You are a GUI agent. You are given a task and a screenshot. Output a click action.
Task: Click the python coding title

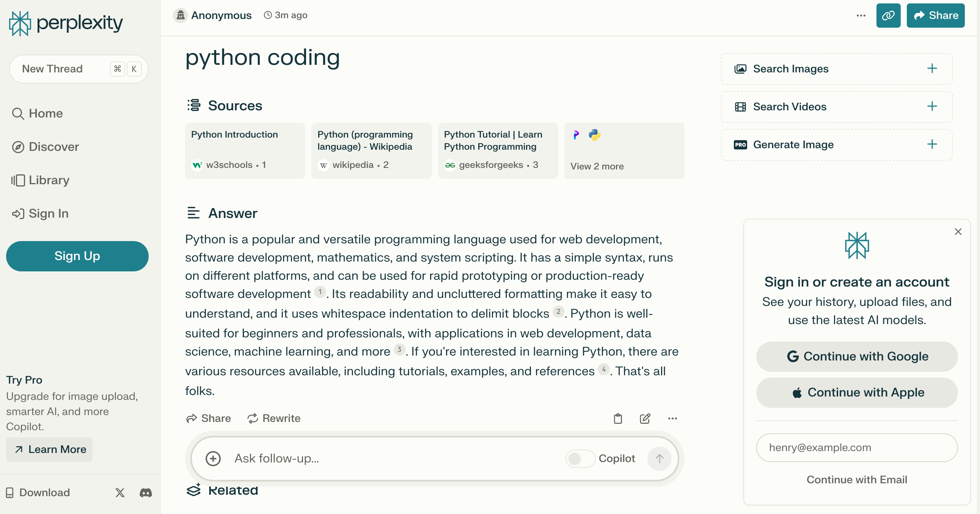pyautogui.click(x=262, y=57)
